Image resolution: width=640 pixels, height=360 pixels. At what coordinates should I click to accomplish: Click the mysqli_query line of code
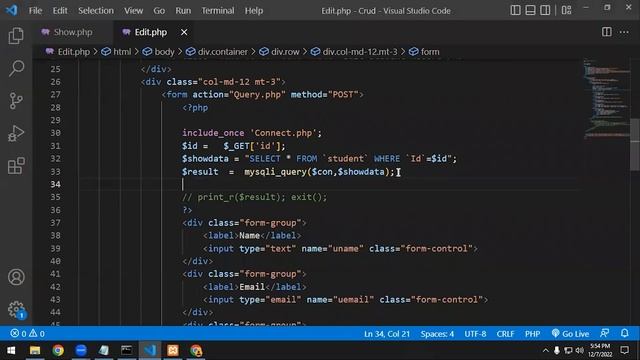[288, 171]
